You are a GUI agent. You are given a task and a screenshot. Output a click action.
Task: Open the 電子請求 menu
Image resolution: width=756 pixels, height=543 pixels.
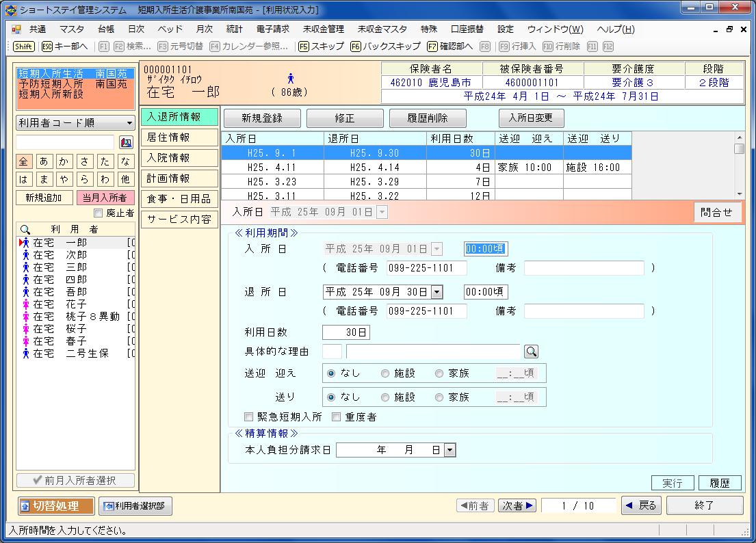coord(273,29)
